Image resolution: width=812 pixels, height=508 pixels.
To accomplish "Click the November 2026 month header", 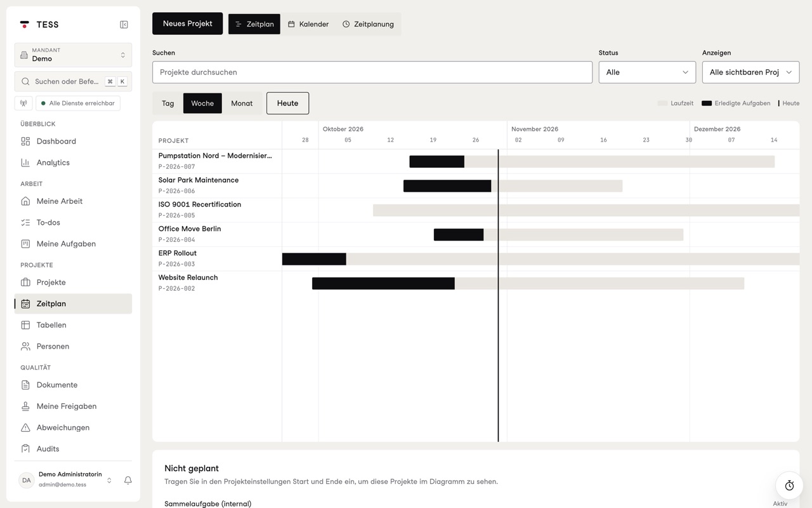I will (535, 129).
